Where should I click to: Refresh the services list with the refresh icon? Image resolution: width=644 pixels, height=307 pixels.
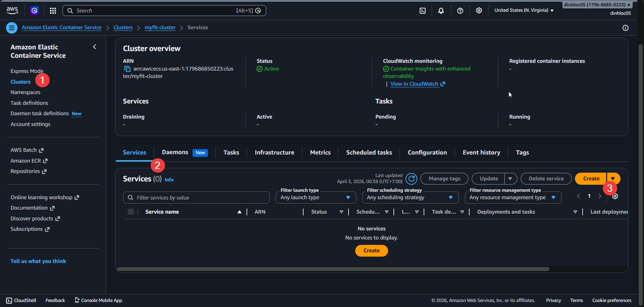(412, 179)
